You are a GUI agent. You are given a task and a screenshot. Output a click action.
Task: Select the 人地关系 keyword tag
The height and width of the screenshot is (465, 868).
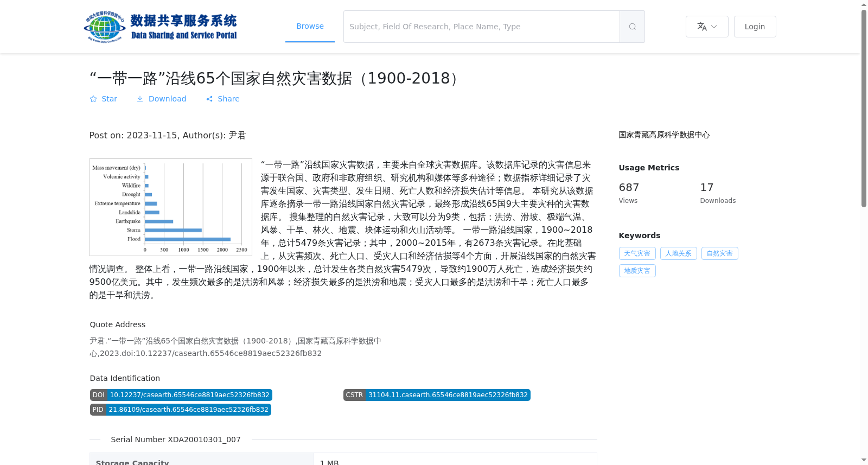click(x=678, y=253)
